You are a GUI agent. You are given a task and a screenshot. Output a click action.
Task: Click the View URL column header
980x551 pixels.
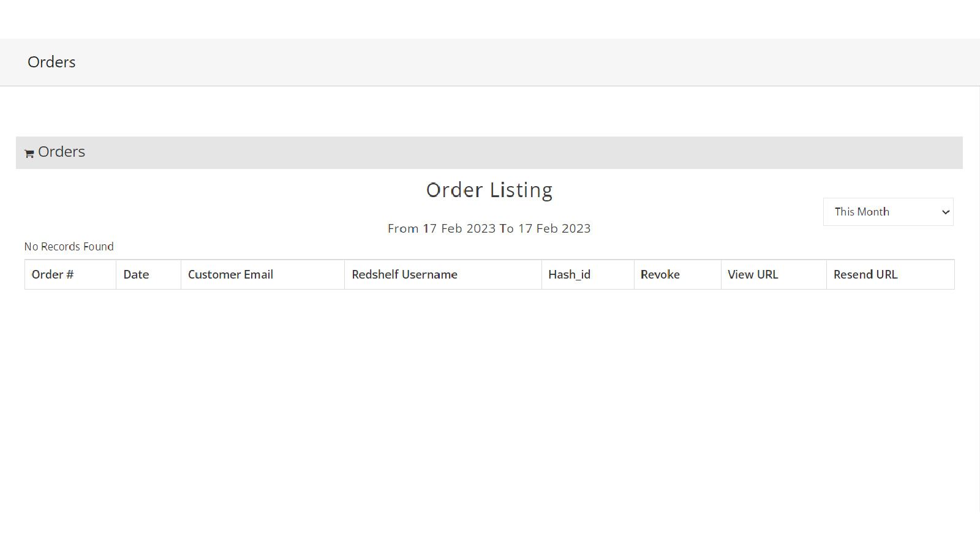click(x=774, y=274)
